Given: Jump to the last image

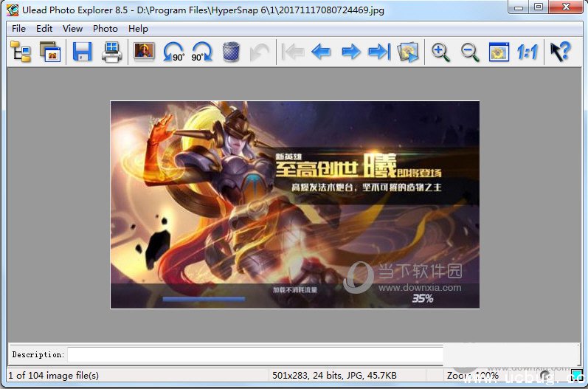Looking at the screenshot, I should click(x=379, y=52).
